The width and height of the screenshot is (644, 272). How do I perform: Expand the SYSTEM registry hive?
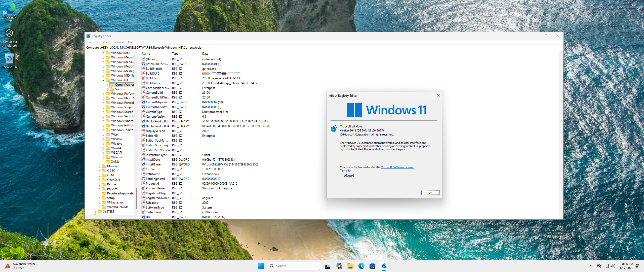(96, 212)
